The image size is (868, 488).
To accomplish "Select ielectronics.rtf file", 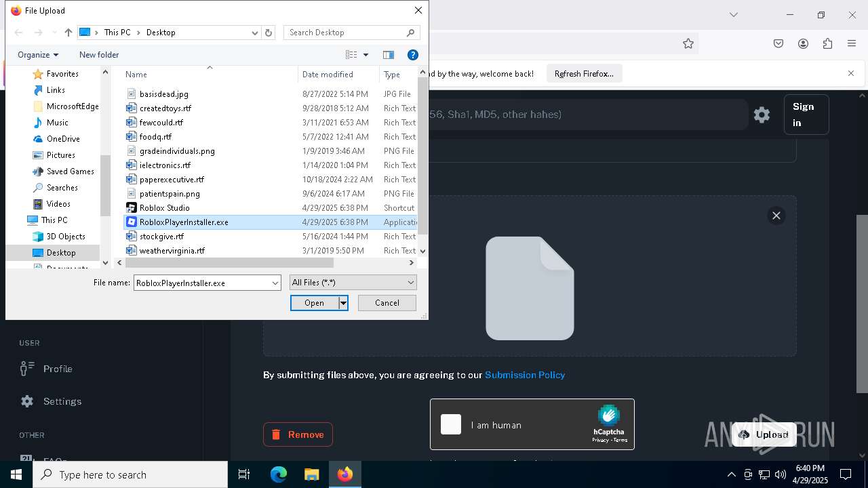I will pyautogui.click(x=165, y=165).
